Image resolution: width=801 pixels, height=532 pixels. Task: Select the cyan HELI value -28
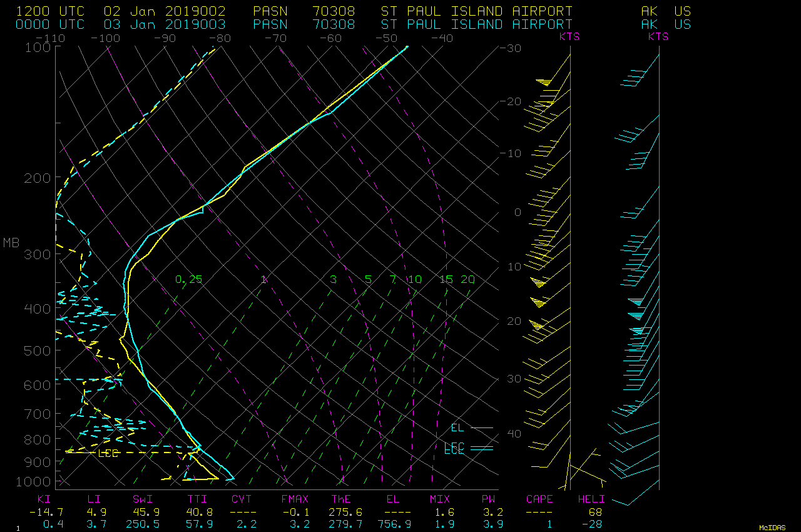coord(591,524)
